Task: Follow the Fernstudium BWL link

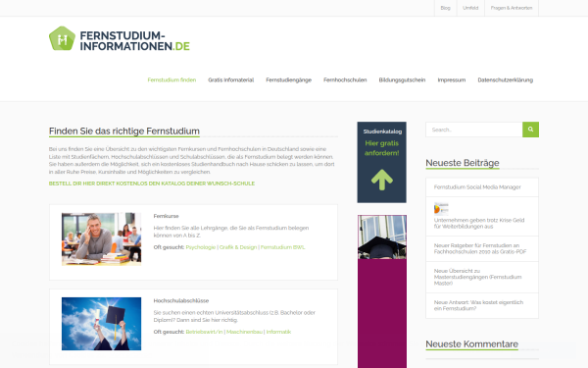Action: [283, 247]
